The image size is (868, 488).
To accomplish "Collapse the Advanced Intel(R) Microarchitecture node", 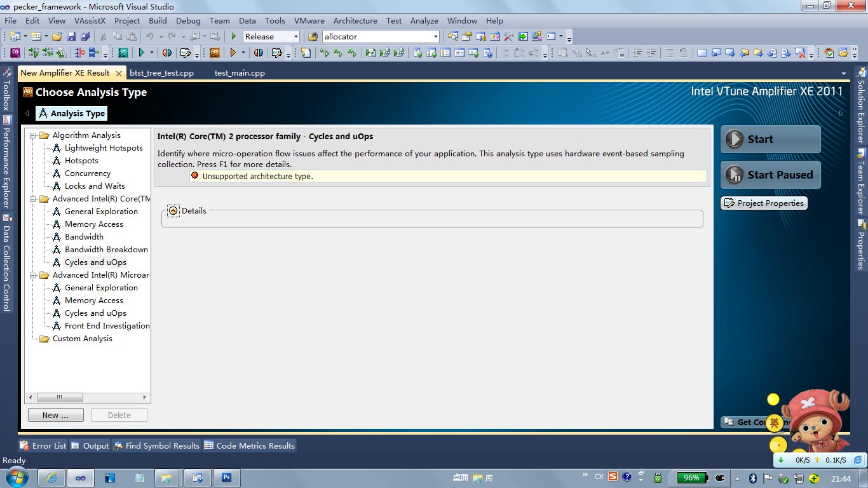I will pos(33,275).
